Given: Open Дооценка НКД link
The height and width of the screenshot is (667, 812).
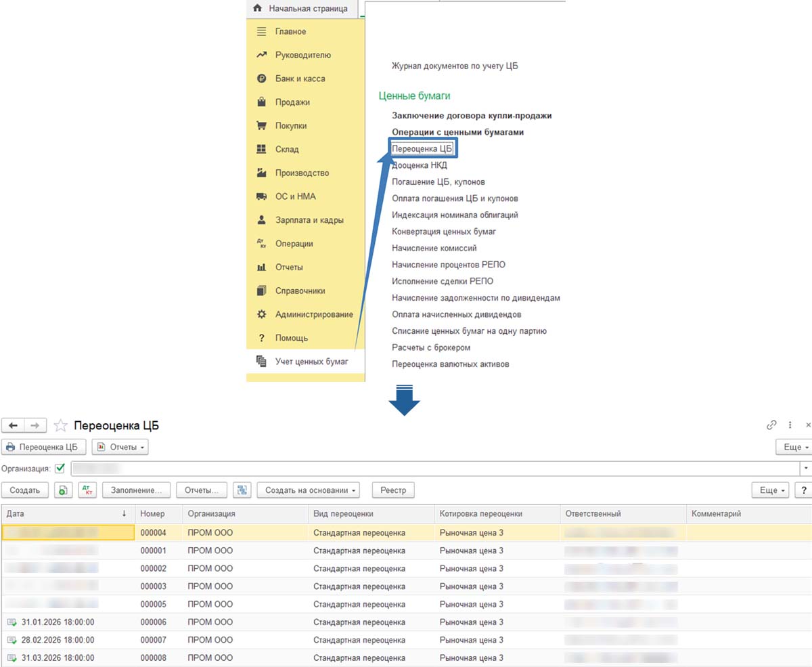Looking at the screenshot, I should click(419, 165).
